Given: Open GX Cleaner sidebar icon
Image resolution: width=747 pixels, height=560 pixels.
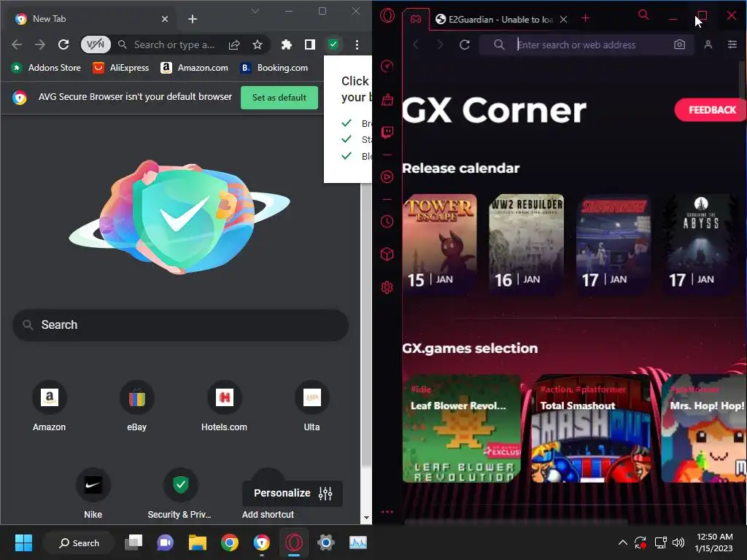Looking at the screenshot, I should click(x=387, y=99).
